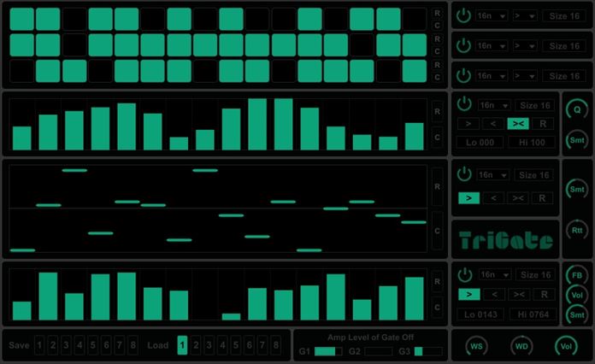Click the WD knob at bottom
The image size is (595, 364).
(521, 346)
